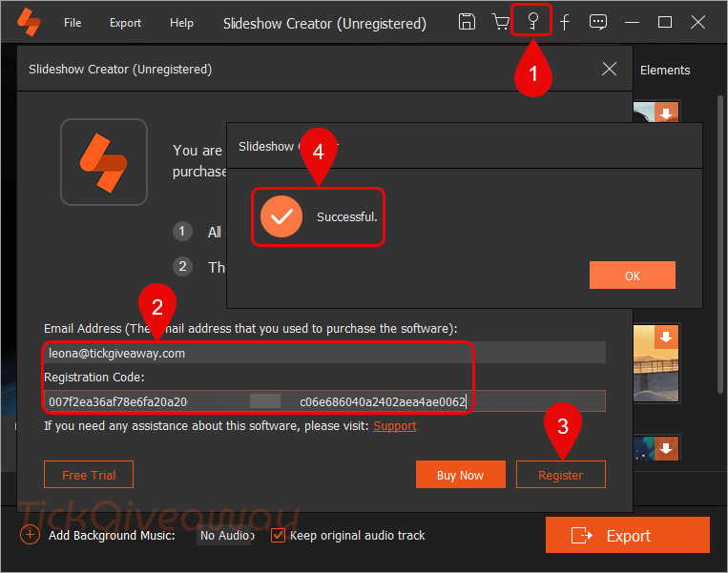Open the Facebook share icon

(565, 22)
